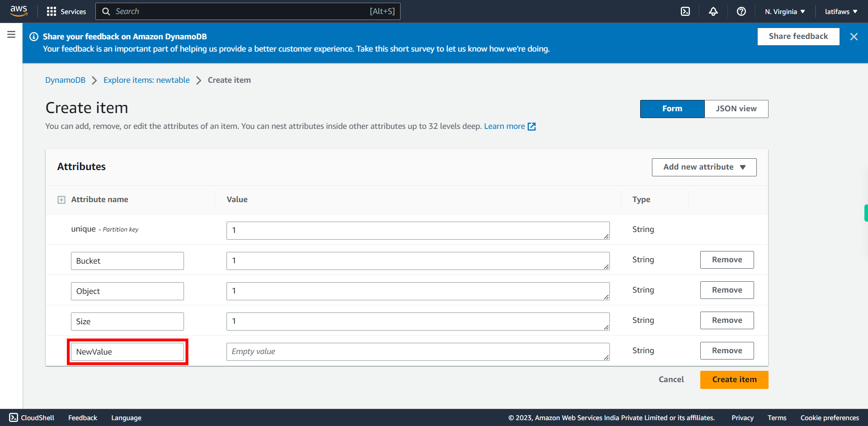Click the Bucket value field
The height and width of the screenshot is (426, 868).
(x=418, y=261)
